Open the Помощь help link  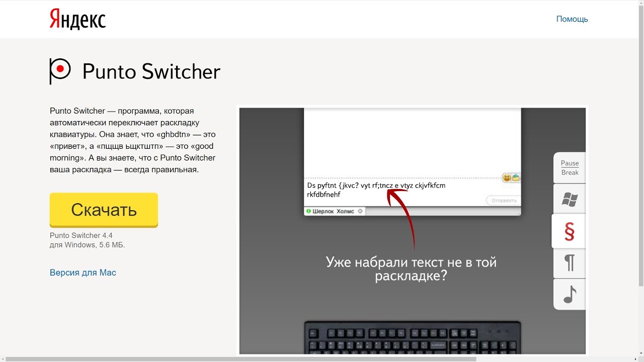click(x=572, y=19)
